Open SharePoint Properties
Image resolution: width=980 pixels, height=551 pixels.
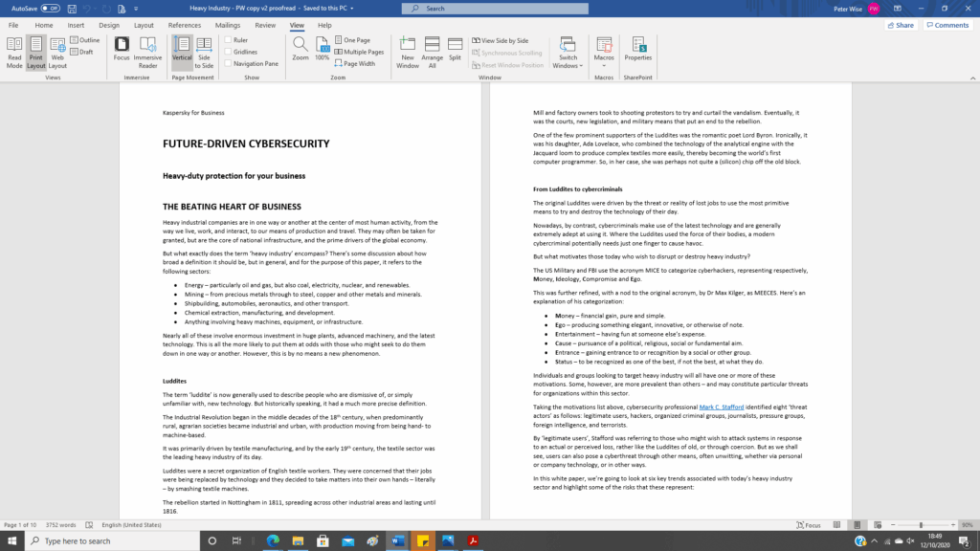[x=637, y=48]
